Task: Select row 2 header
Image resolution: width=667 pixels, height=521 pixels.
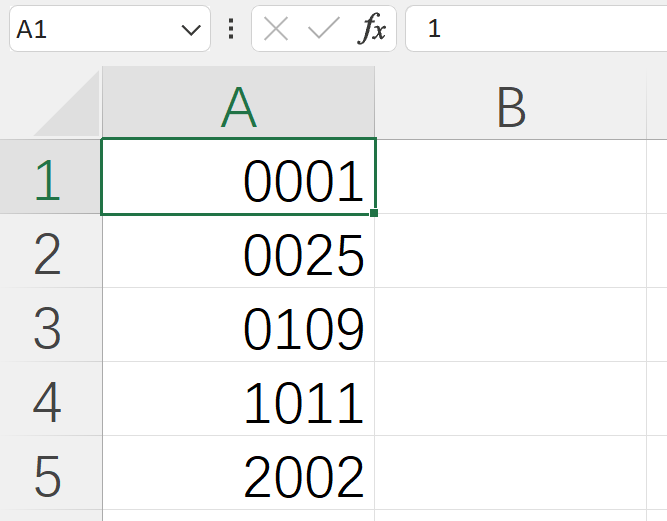Action: click(49, 254)
